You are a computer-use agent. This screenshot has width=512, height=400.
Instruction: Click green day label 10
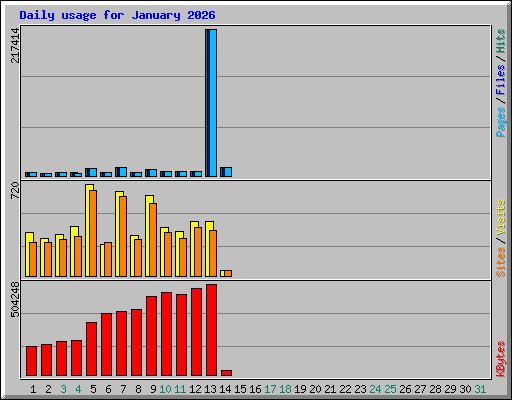pyautogui.click(x=165, y=389)
